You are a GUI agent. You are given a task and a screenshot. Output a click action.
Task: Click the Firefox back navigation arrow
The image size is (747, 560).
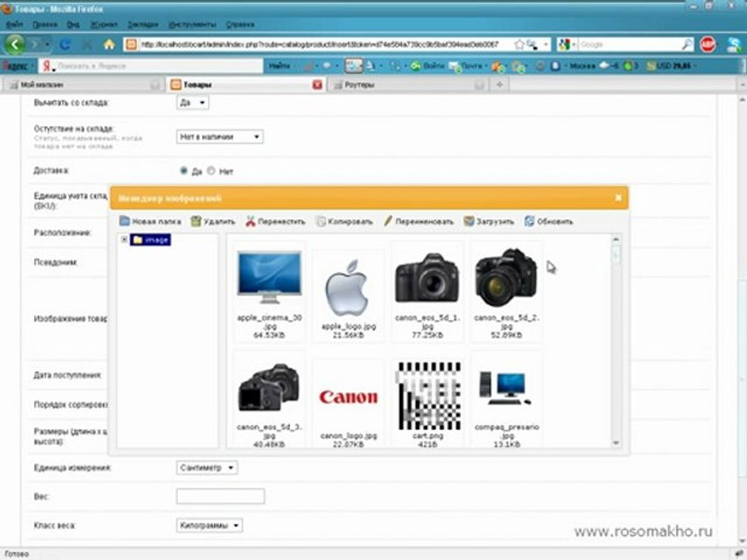[x=15, y=44]
